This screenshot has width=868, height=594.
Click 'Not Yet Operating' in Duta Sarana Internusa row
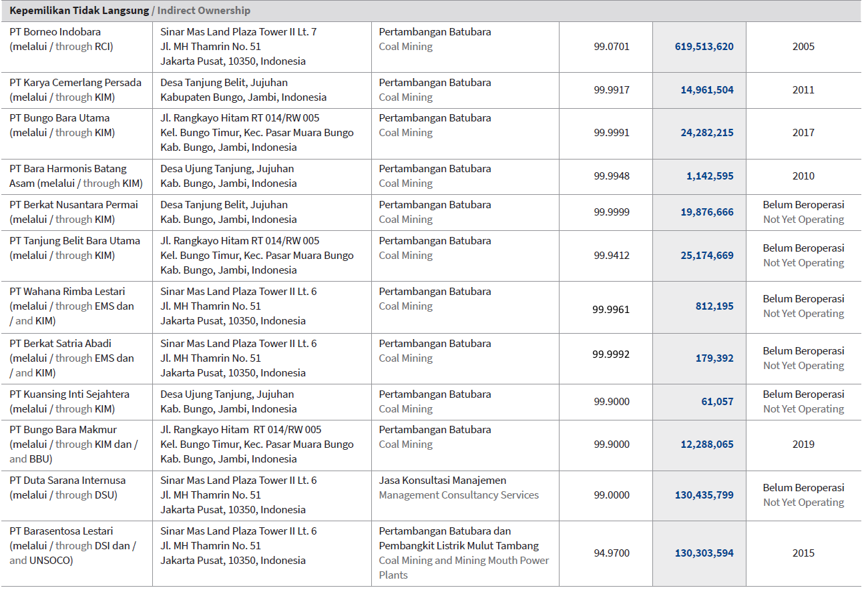click(x=803, y=503)
